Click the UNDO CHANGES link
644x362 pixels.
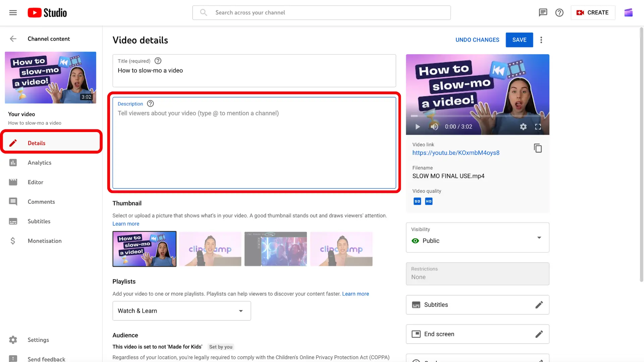pyautogui.click(x=477, y=40)
